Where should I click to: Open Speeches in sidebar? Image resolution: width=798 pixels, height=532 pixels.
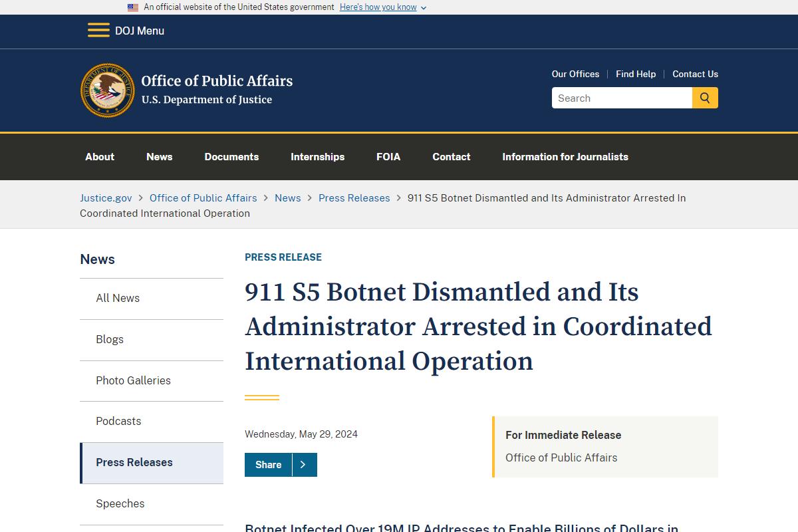point(152,504)
